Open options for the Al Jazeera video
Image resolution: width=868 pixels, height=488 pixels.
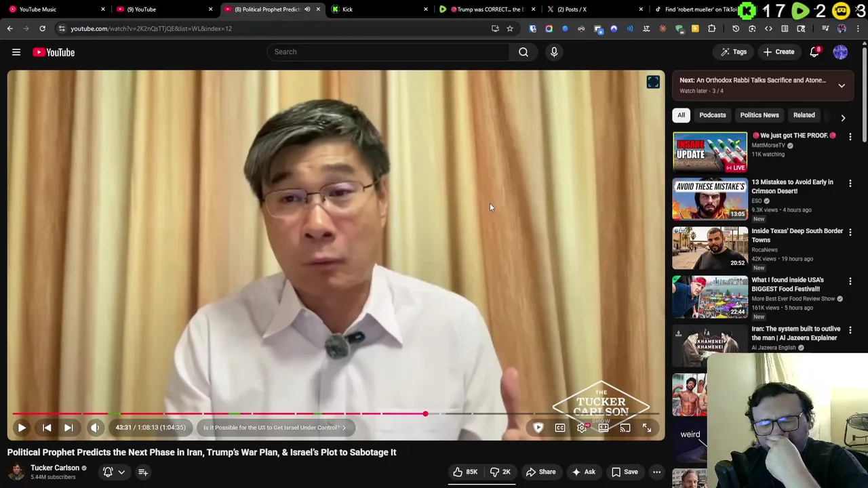(850, 330)
